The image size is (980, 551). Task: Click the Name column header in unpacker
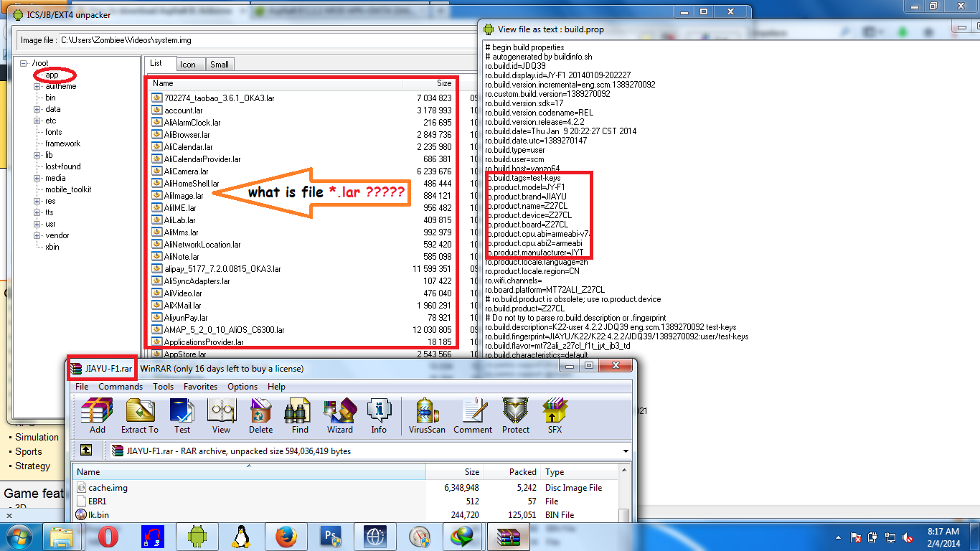click(x=274, y=83)
